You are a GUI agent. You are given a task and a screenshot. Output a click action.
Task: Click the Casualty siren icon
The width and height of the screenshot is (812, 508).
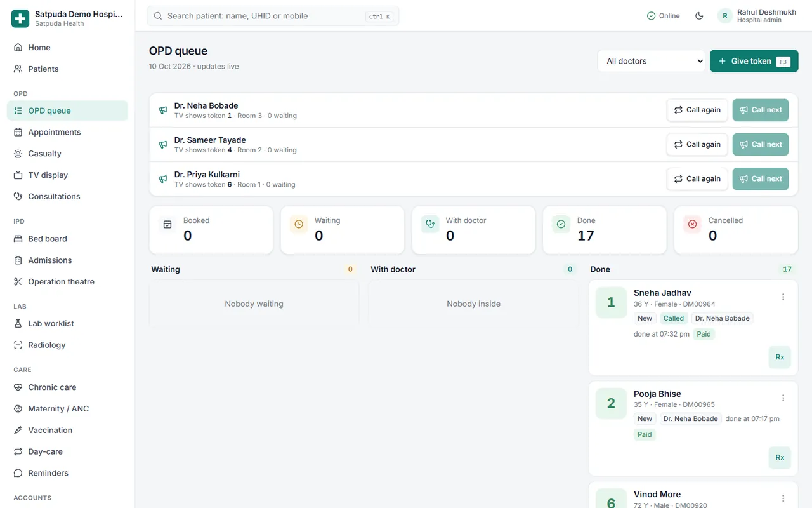click(18, 154)
